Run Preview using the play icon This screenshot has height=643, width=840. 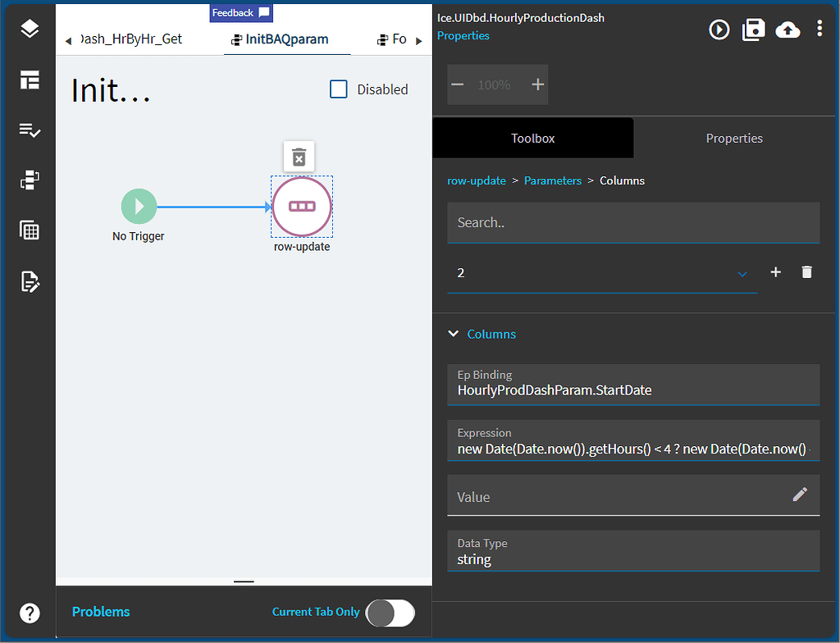(719, 30)
